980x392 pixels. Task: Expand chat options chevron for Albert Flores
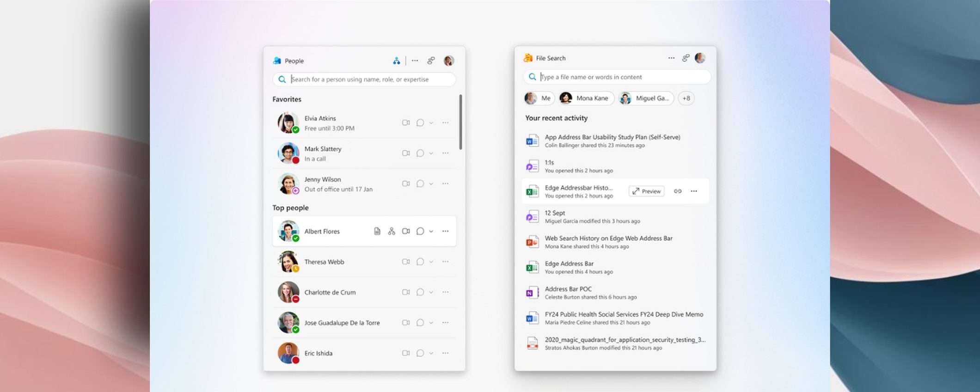pos(431,231)
